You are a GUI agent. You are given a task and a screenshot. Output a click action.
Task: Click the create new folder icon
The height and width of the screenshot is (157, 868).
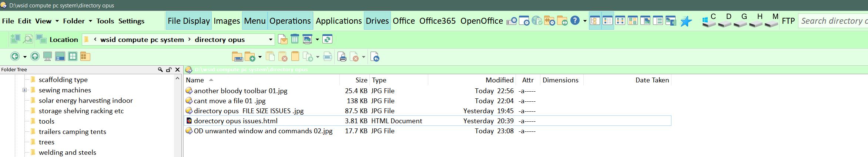tap(250, 56)
